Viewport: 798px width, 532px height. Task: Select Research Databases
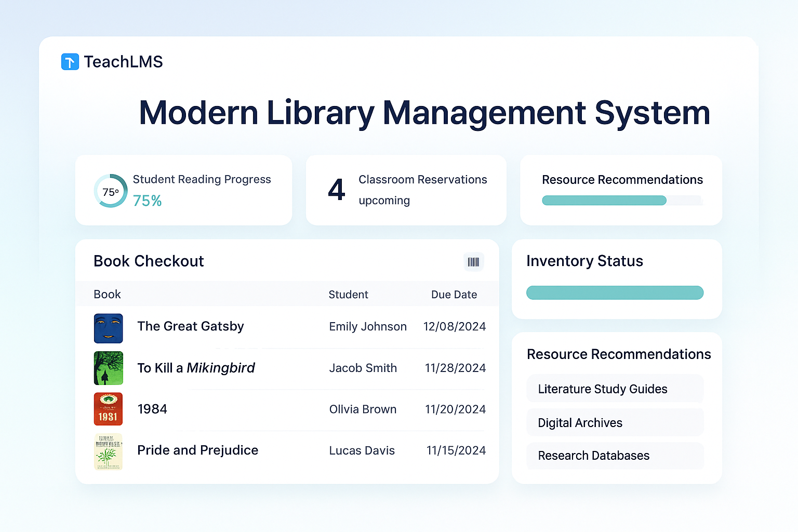point(594,456)
